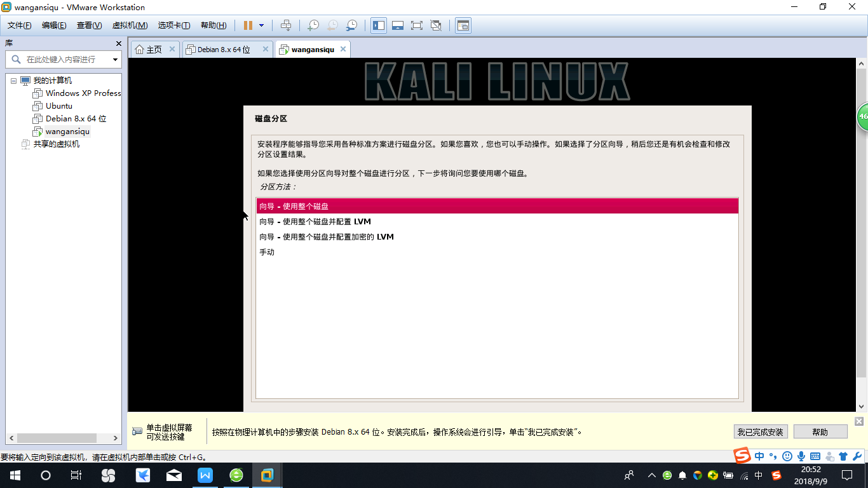Viewport: 868px width, 488px height.
Task: Toggle the console view toolbar icon
Action: click(463, 25)
